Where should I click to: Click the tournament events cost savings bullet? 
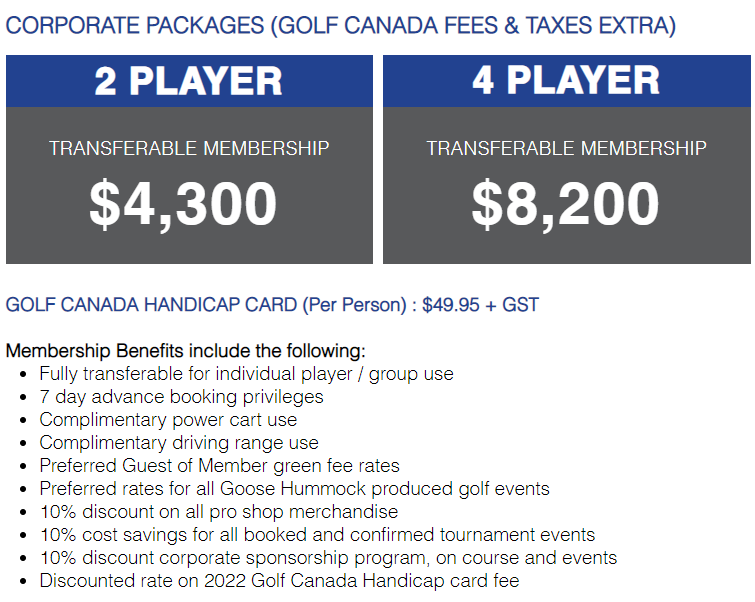click(x=317, y=535)
